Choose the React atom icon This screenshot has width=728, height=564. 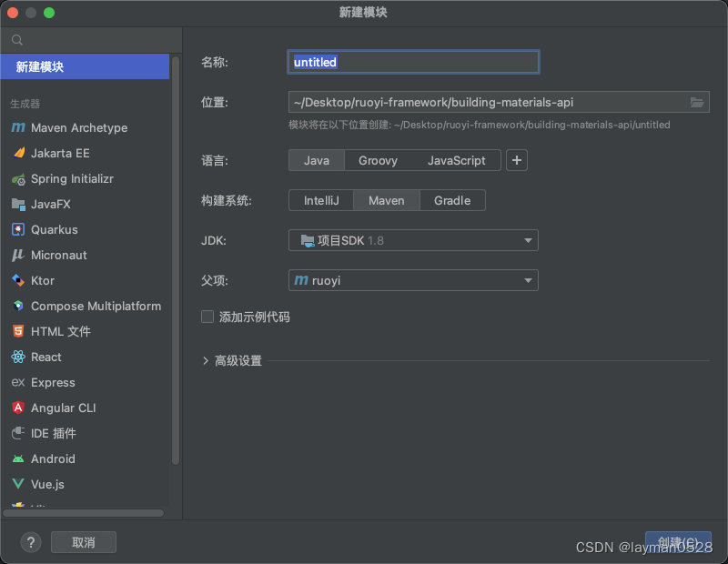[x=18, y=357]
